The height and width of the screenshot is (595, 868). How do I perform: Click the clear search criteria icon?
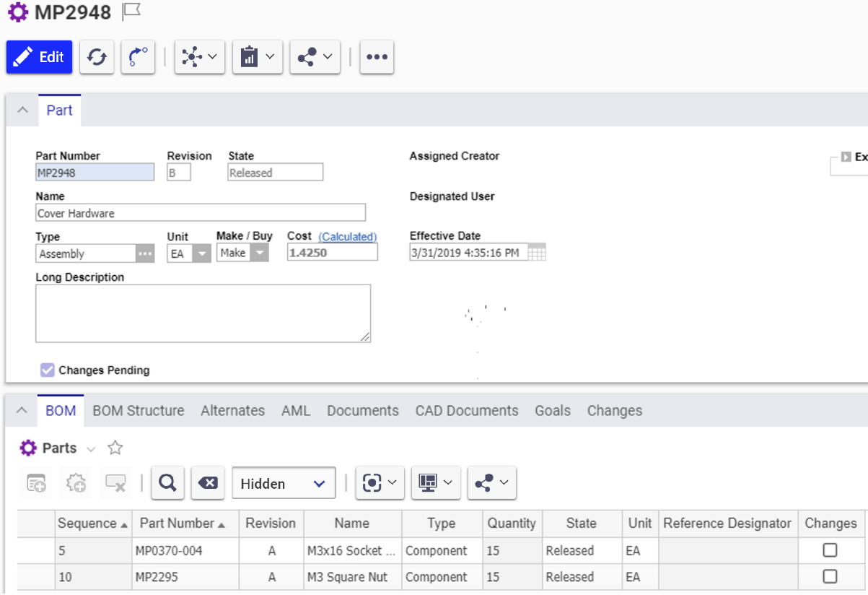[x=208, y=483]
